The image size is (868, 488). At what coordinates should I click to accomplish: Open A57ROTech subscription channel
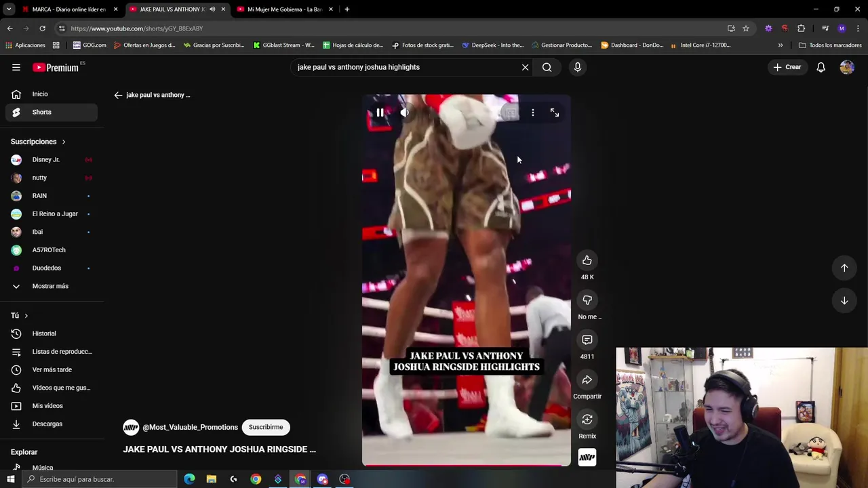pyautogui.click(x=52, y=250)
